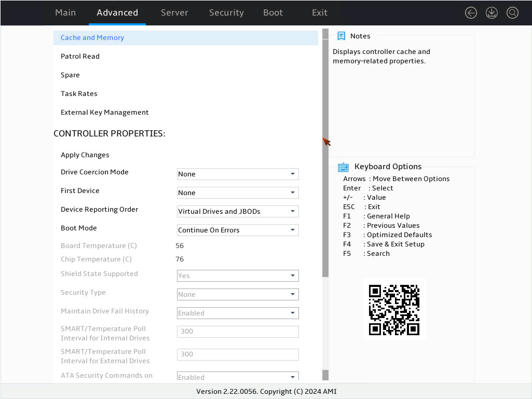The height and width of the screenshot is (399, 532).
Task: Click the Shield State Supported dropdown
Action: (x=238, y=276)
